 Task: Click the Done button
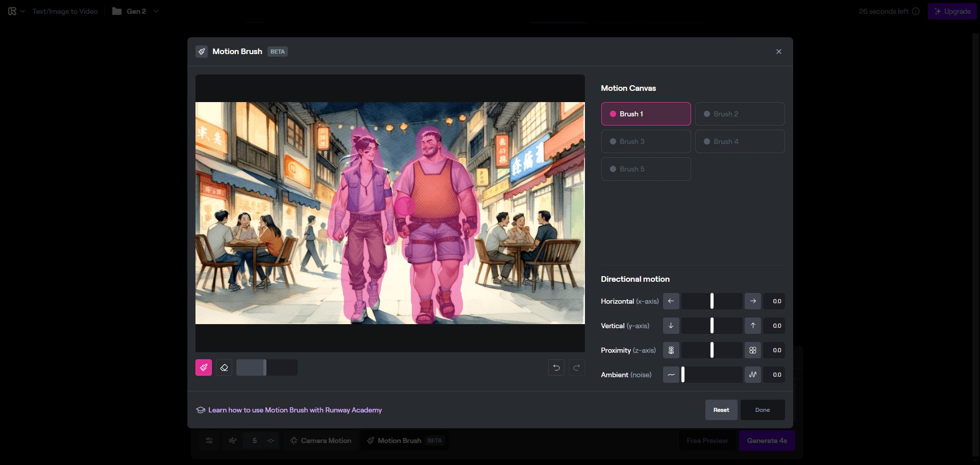(x=763, y=410)
